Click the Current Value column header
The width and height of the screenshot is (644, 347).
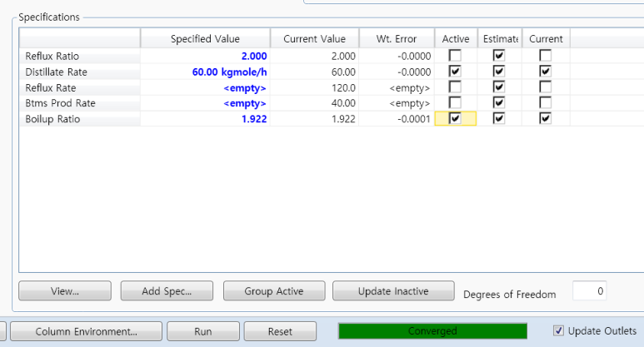pos(315,38)
